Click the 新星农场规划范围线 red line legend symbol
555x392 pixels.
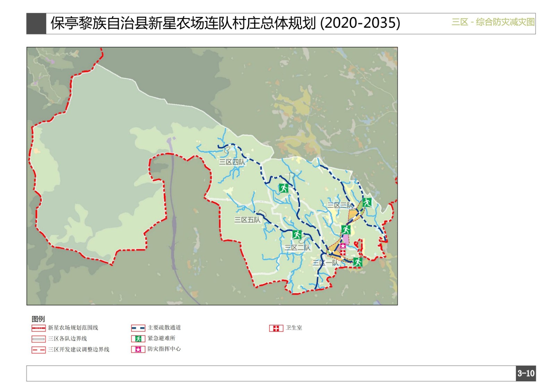(x=39, y=328)
